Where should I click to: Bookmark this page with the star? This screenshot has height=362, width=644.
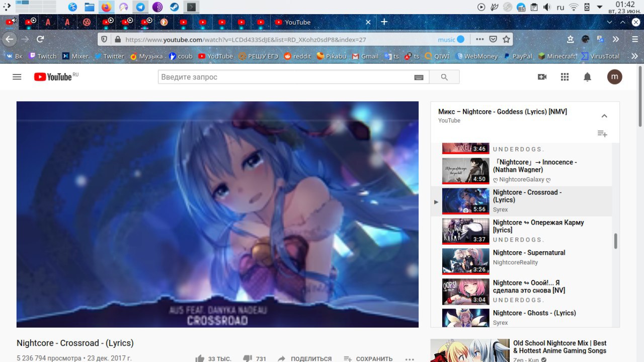click(507, 39)
